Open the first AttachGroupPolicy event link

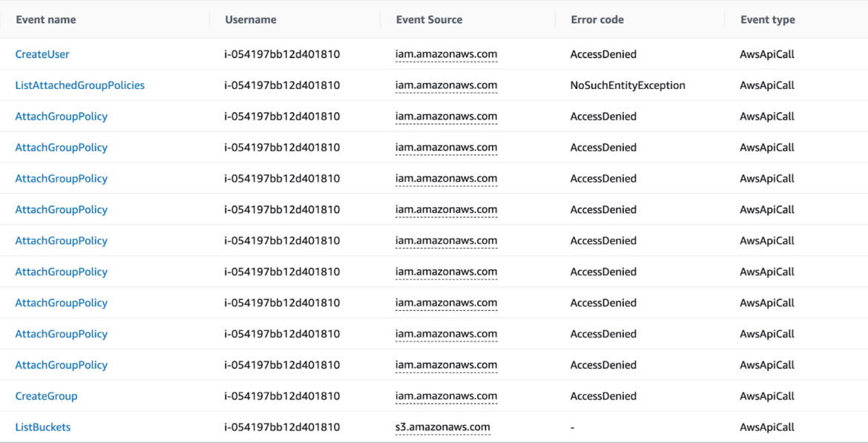click(62, 116)
